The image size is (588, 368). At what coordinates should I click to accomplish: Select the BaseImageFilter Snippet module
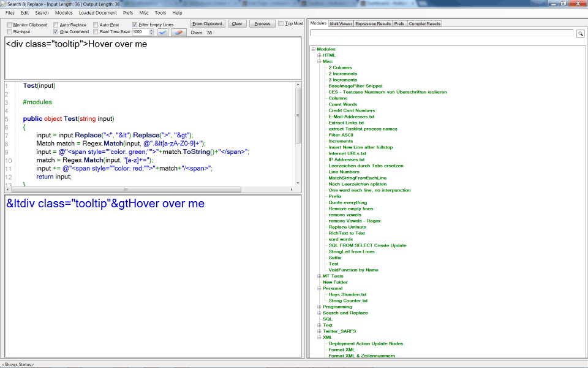[355, 86]
